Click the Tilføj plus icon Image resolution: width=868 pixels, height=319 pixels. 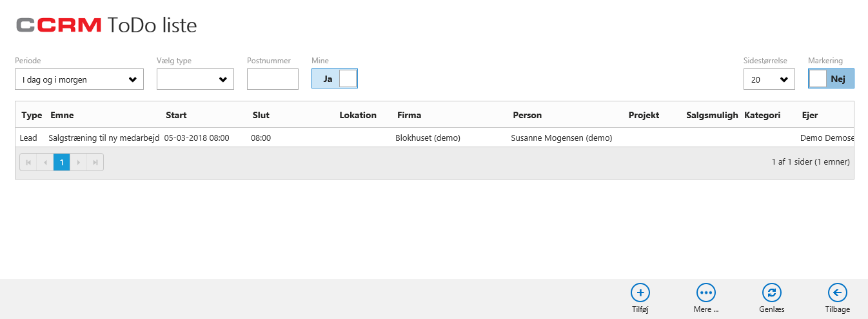[x=640, y=293]
